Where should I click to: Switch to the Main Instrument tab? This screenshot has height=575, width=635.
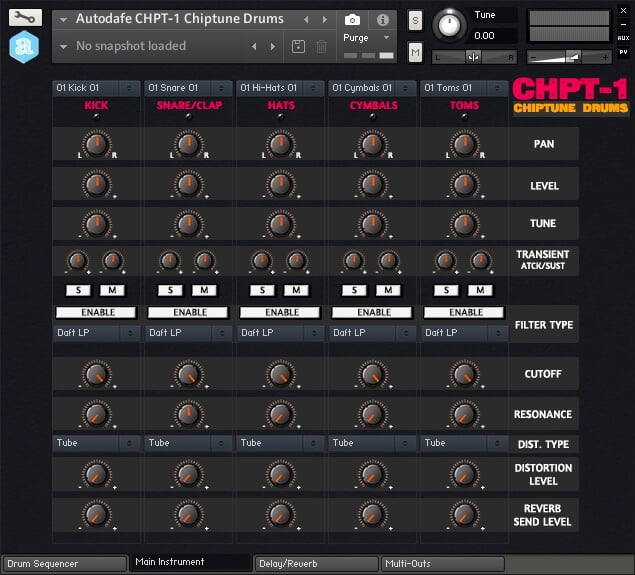(190, 562)
